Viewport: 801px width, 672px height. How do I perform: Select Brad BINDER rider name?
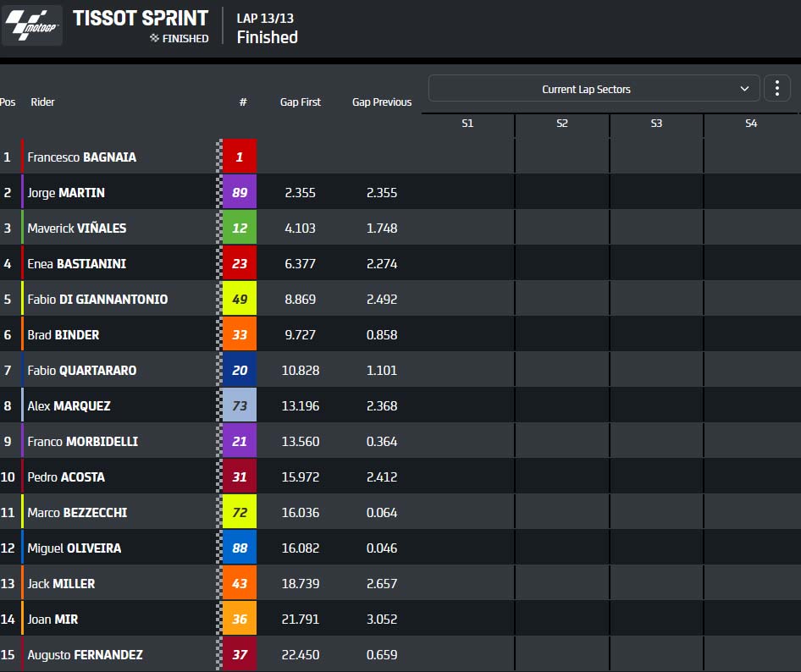[x=64, y=334]
